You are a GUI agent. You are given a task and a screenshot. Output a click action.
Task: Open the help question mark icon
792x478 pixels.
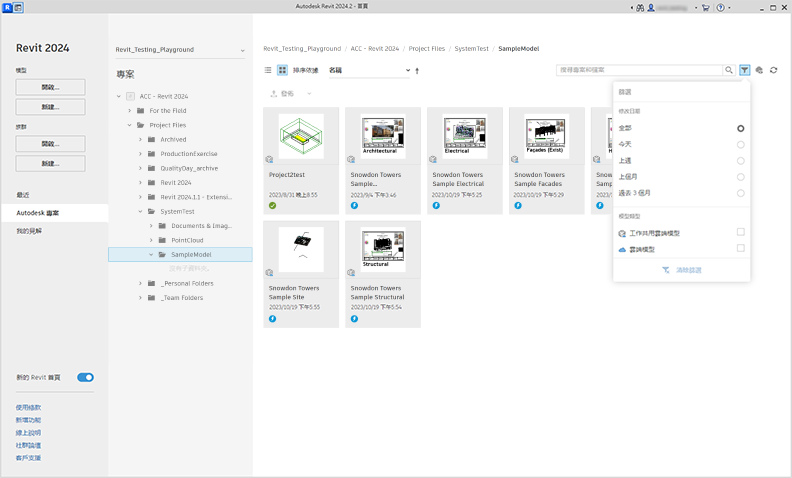pos(721,8)
